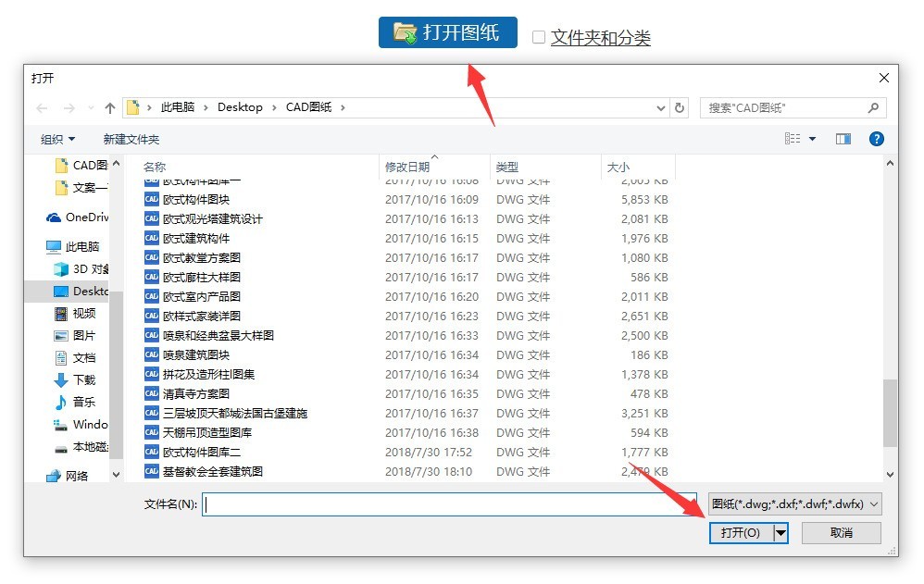The width and height of the screenshot is (924, 584).
Task: Click the search magnifier icon
Action: (873, 108)
